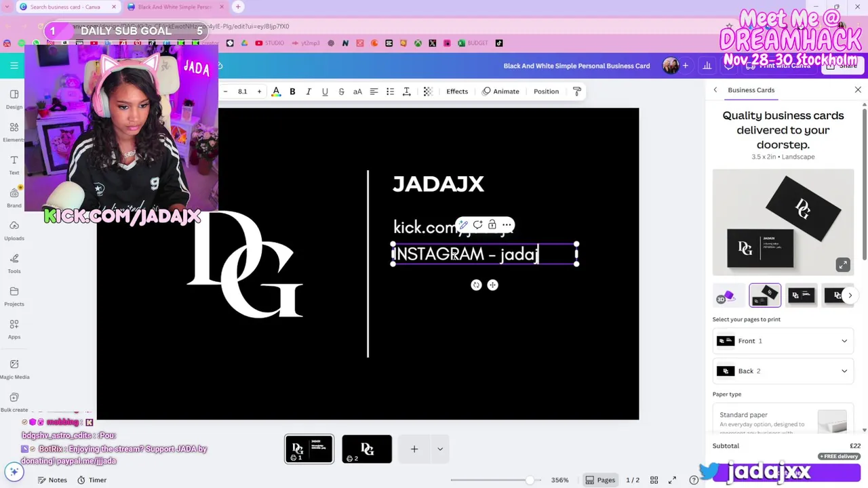Open the Position panel
868x488 pixels.
tap(546, 91)
